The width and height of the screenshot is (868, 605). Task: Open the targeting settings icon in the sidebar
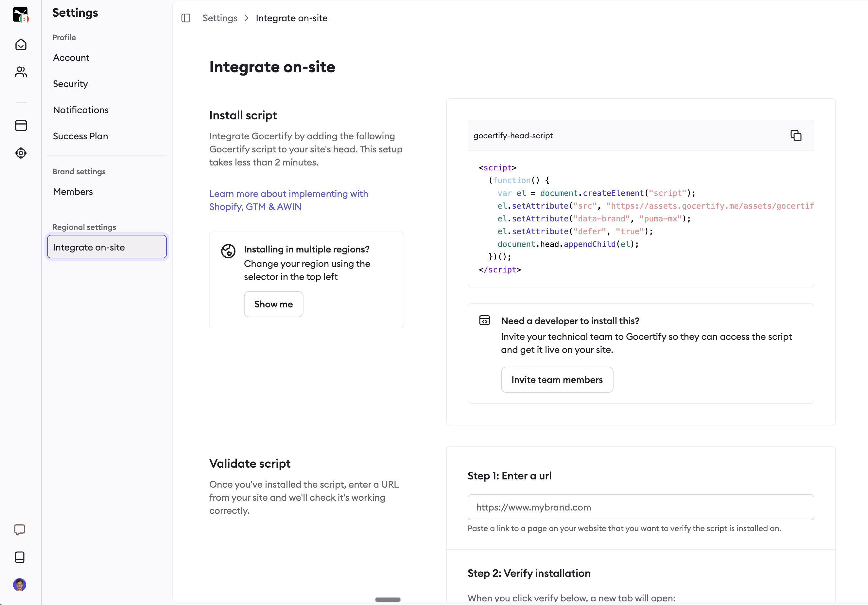click(21, 153)
